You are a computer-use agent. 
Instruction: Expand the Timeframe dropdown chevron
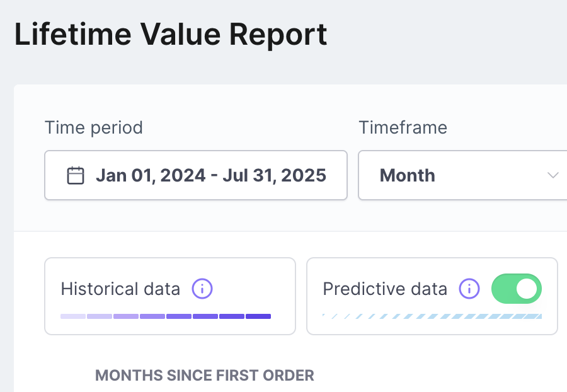553,175
